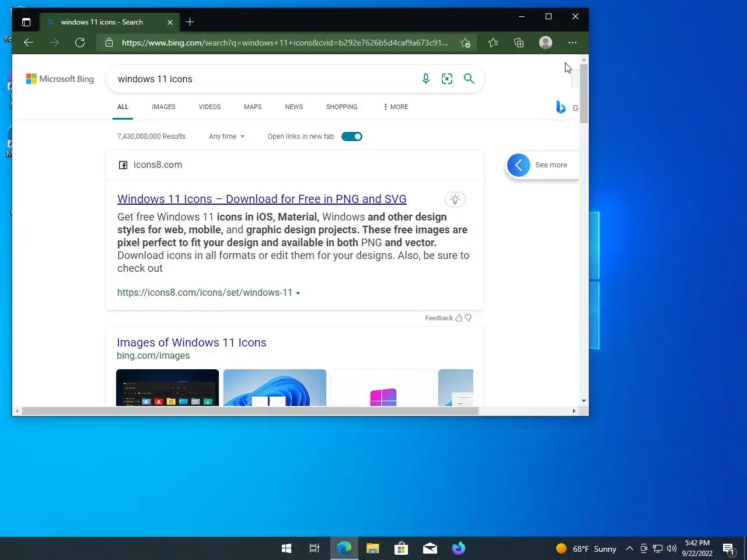Screen dimensions: 747x560
Task: Click the icons8.com source label
Action: click(x=158, y=165)
